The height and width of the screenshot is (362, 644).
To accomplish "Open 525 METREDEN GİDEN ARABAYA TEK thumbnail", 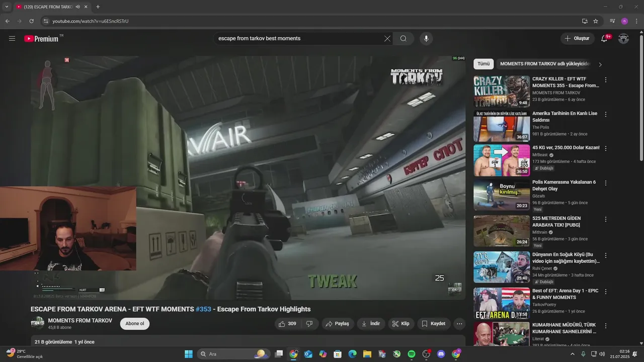I will (x=502, y=231).
